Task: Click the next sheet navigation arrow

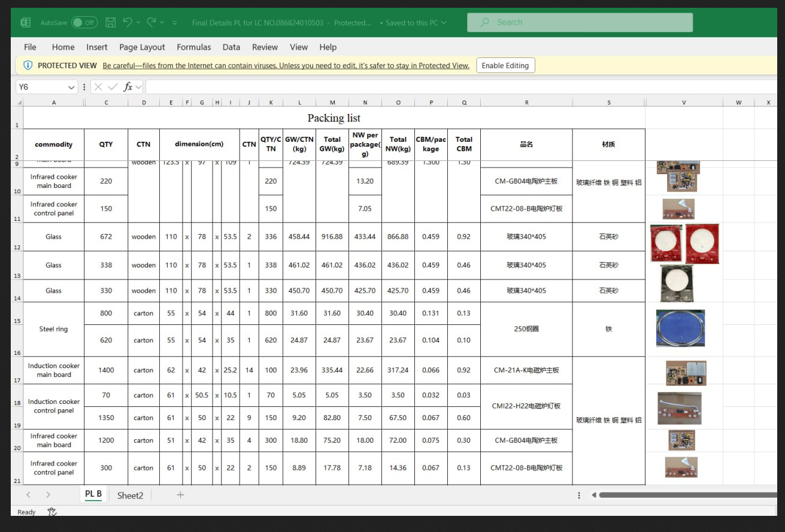Action: (48, 495)
